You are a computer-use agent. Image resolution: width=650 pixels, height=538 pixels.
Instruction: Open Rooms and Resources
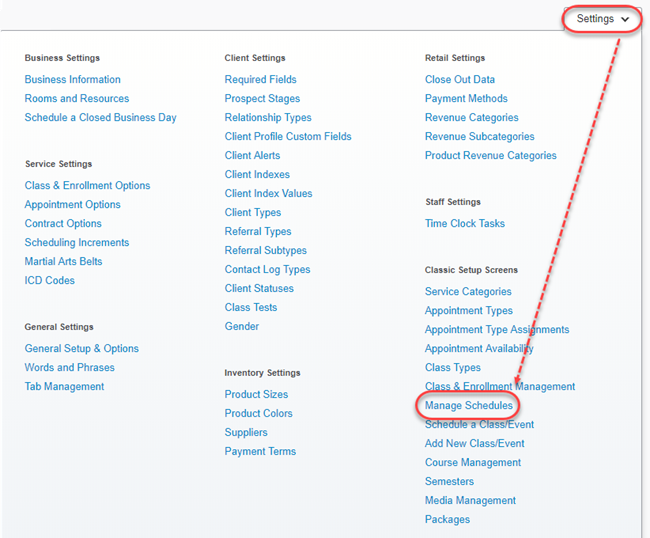coord(77,99)
